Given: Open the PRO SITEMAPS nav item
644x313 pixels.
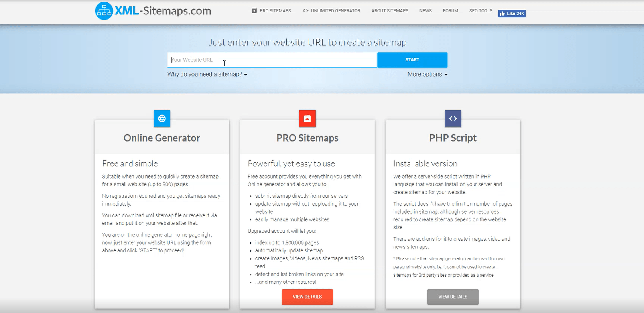Looking at the screenshot, I should pyautogui.click(x=271, y=11).
